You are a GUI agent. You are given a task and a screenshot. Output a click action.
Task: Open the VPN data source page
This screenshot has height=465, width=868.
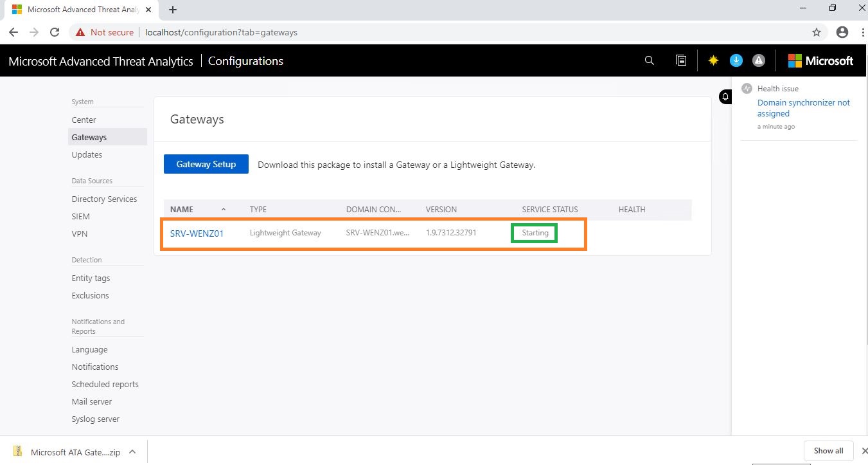click(x=80, y=233)
